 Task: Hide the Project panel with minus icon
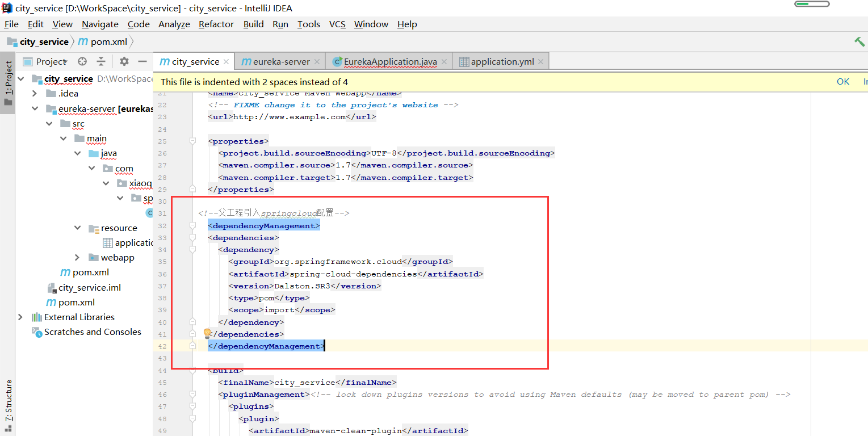[x=142, y=61]
